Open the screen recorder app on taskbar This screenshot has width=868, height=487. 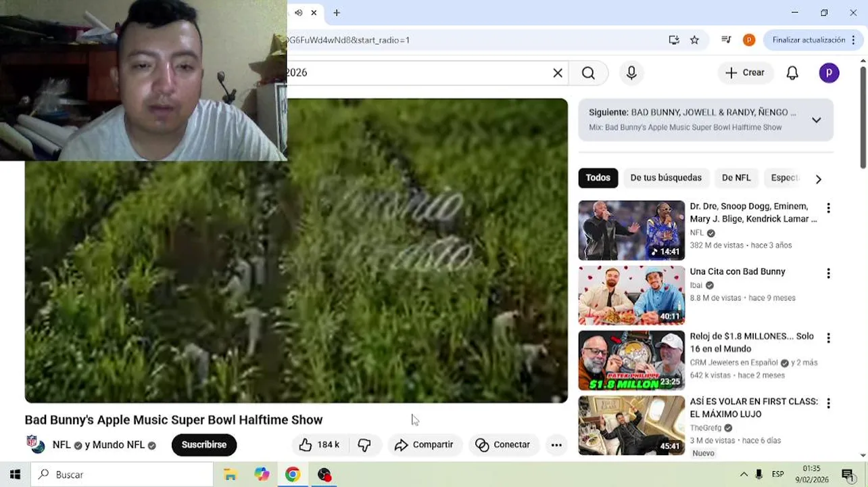[324, 475]
